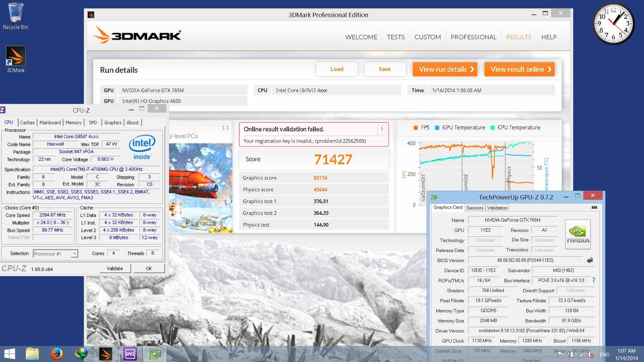Click the 3DMark title bar app icon

[91, 15]
